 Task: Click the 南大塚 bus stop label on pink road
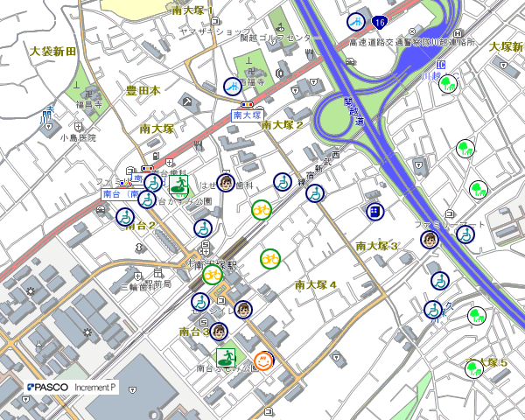tap(248, 115)
